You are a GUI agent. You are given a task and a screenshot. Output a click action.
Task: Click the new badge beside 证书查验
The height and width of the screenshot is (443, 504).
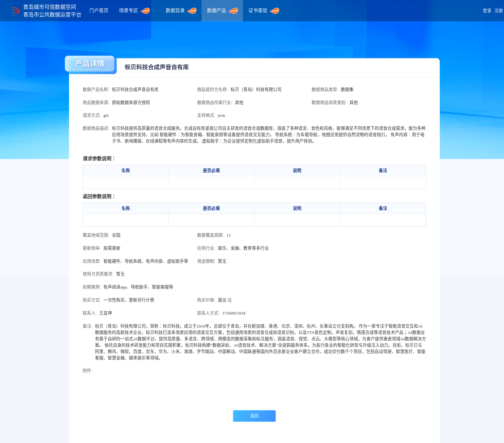coord(275,11)
